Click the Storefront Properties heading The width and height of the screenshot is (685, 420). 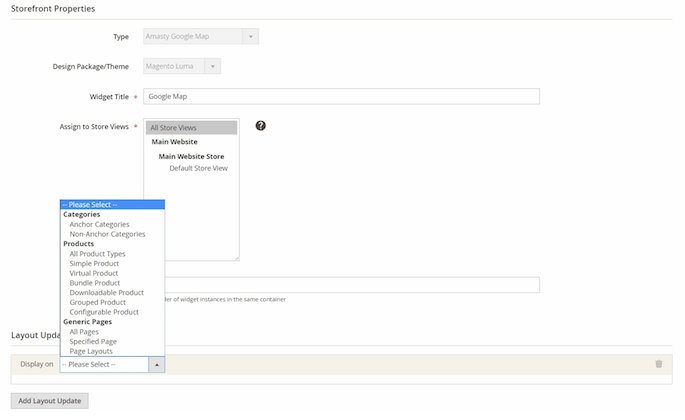click(x=53, y=9)
